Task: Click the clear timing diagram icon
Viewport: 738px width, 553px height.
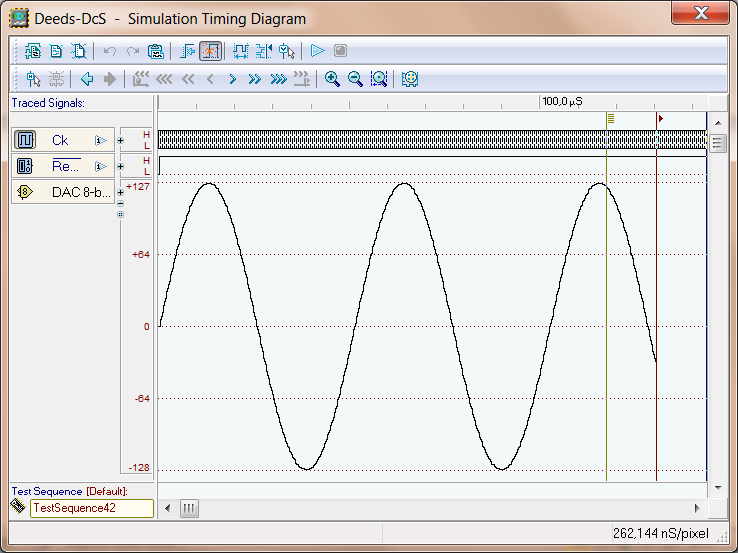Action: coord(79,51)
